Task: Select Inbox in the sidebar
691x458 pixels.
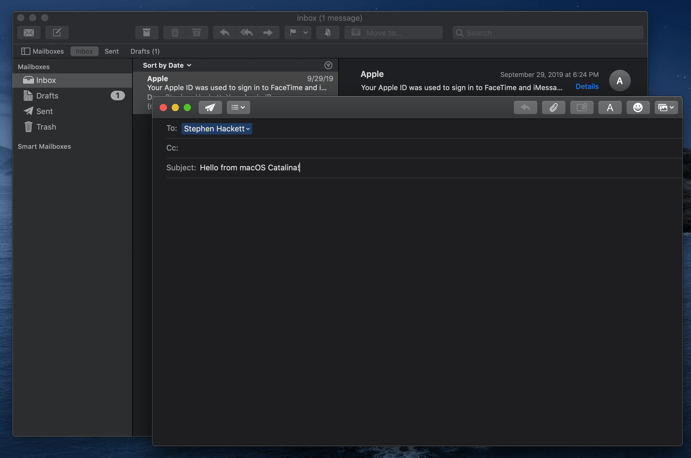Action: click(72, 80)
